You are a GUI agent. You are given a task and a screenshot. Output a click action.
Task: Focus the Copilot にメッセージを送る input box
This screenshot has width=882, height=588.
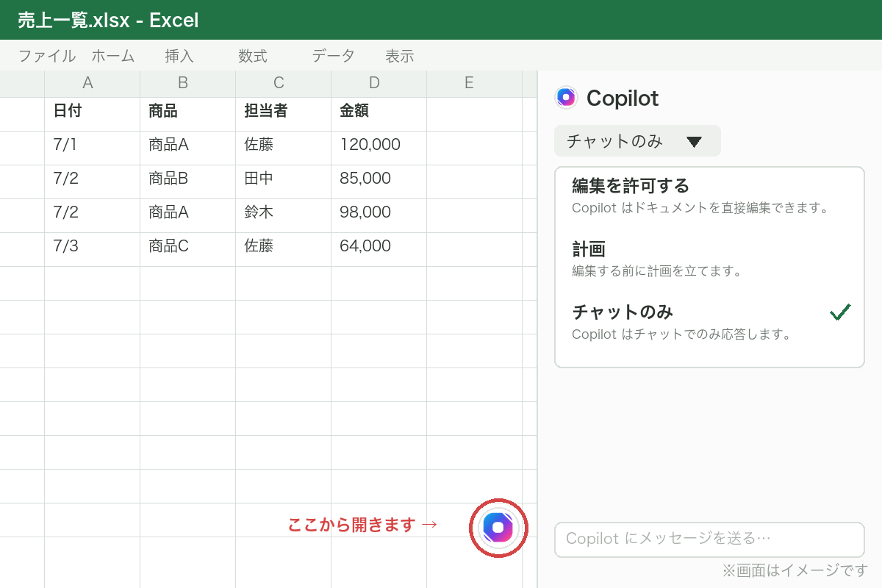(x=709, y=539)
